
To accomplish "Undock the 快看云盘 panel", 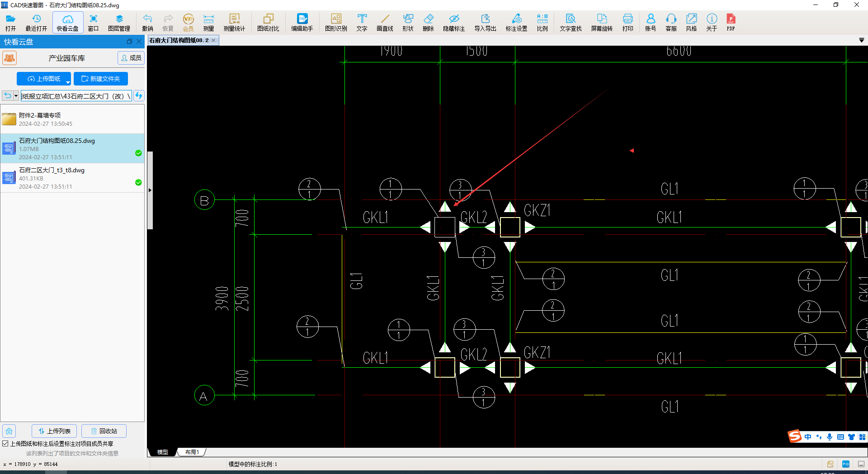I will coord(129,42).
